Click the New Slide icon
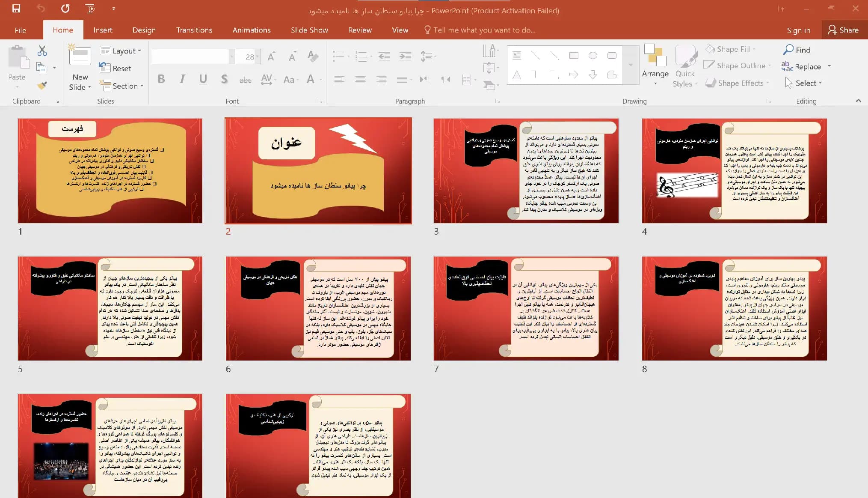The height and width of the screenshot is (498, 868). 80,56
